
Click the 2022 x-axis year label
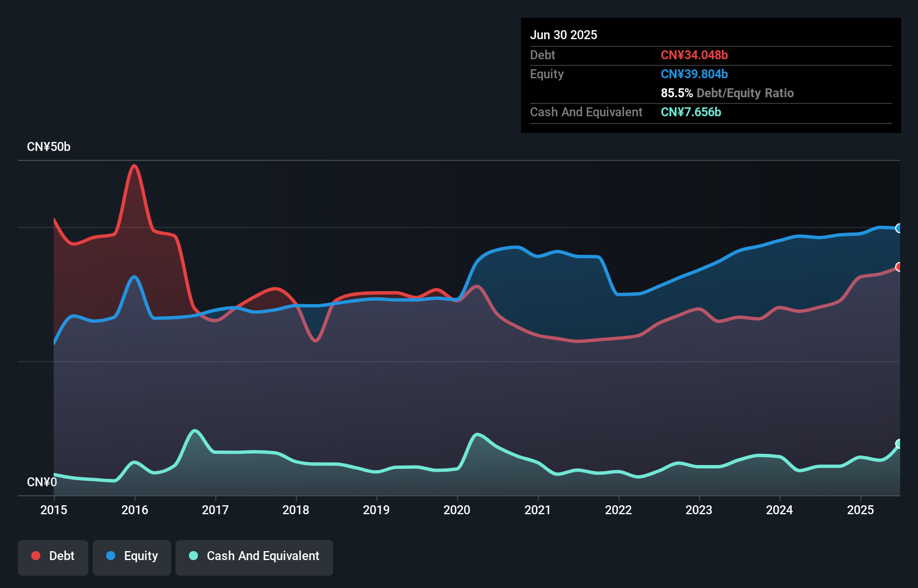(618, 510)
